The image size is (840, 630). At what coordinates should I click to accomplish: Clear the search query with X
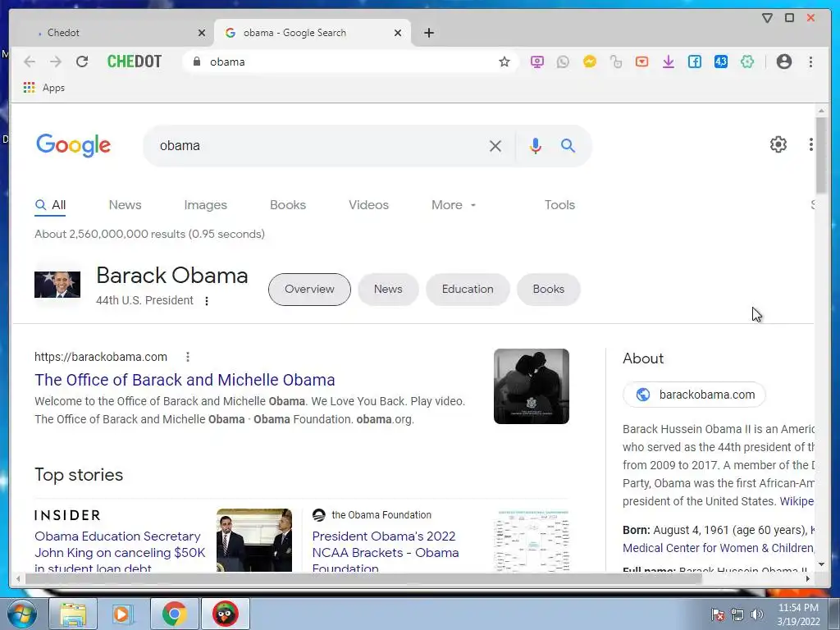click(495, 146)
